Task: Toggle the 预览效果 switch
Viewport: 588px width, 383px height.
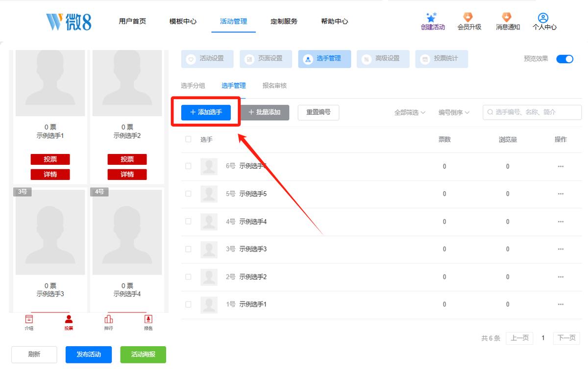Action: (564, 59)
